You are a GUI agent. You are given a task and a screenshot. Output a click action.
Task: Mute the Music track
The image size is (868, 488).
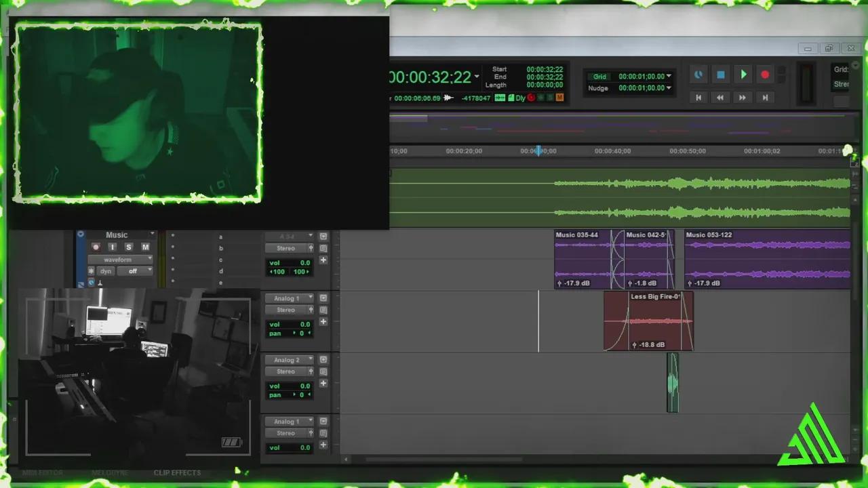coord(144,247)
